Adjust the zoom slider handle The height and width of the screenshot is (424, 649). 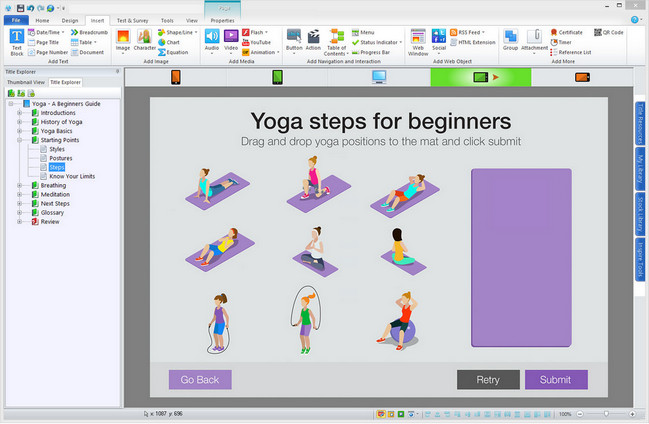[605, 414]
